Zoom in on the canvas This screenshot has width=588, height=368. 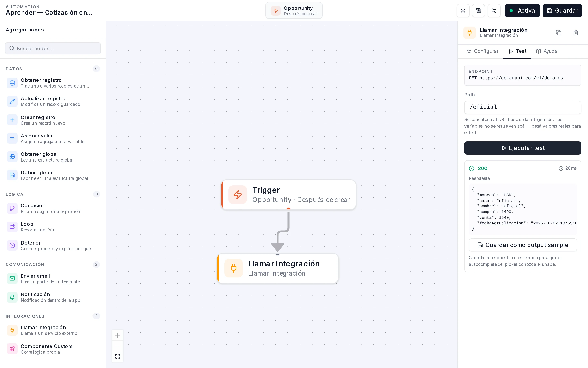pyautogui.click(x=118, y=335)
